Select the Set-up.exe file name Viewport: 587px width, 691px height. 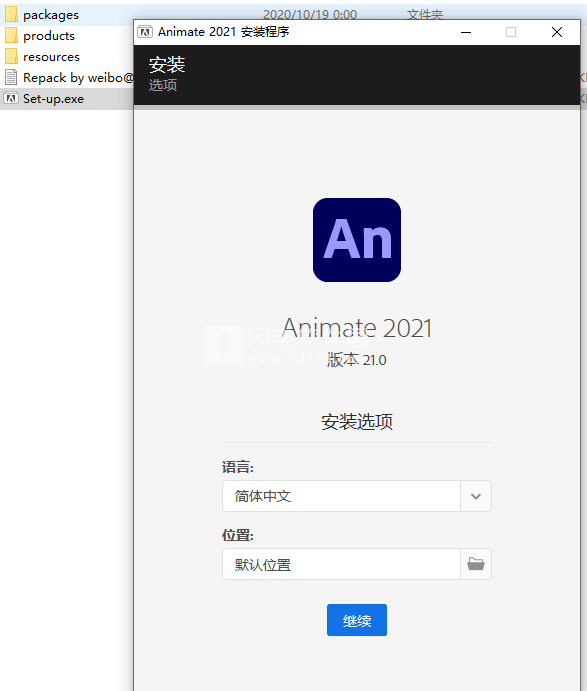tap(53, 99)
